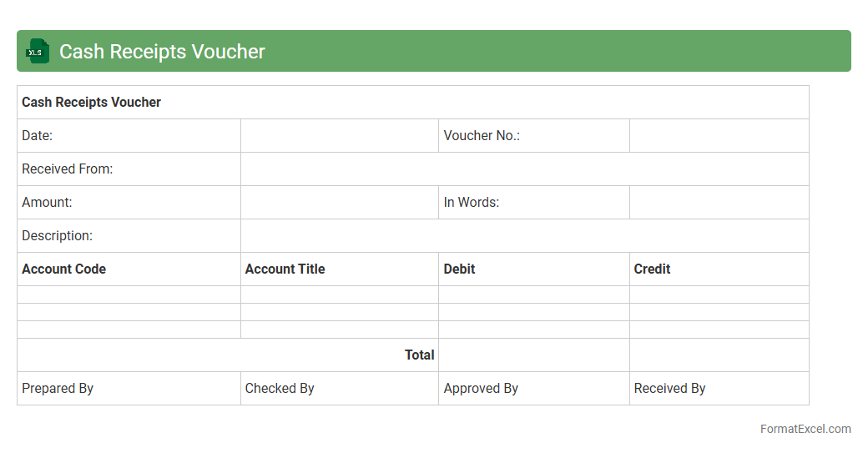868x453 pixels.
Task: Open the FormatExcel.com link
Action: tap(805, 429)
